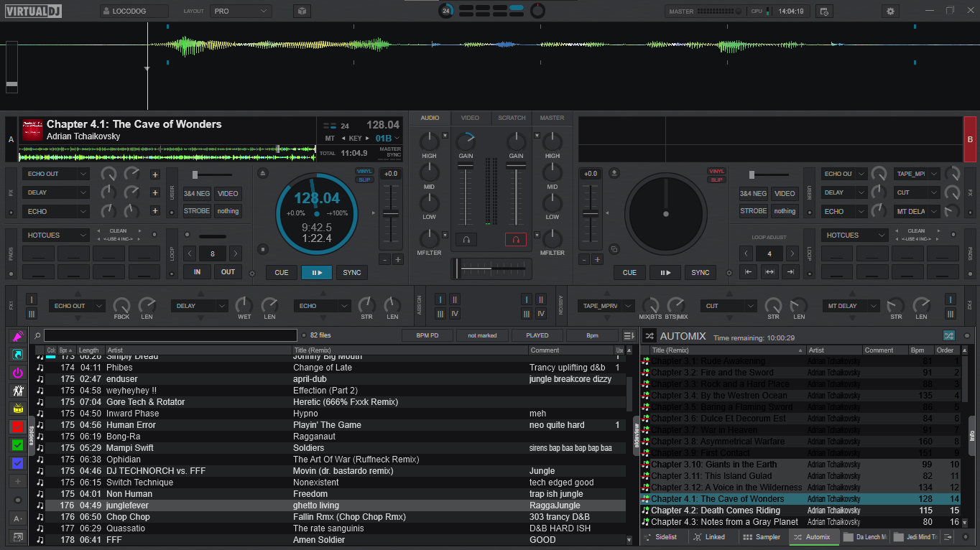This screenshot has width=980, height=550.
Task: Click the STROBE button on deck A
Action: (197, 211)
